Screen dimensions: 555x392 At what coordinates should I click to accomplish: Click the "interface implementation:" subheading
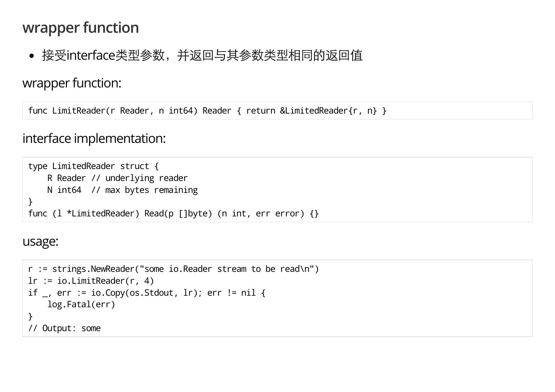click(94, 139)
